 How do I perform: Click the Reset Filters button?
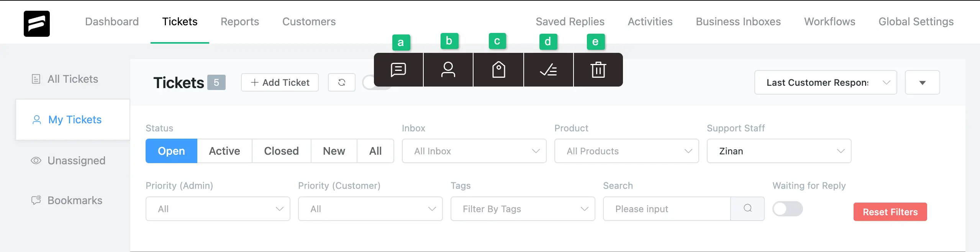pyautogui.click(x=890, y=212)
